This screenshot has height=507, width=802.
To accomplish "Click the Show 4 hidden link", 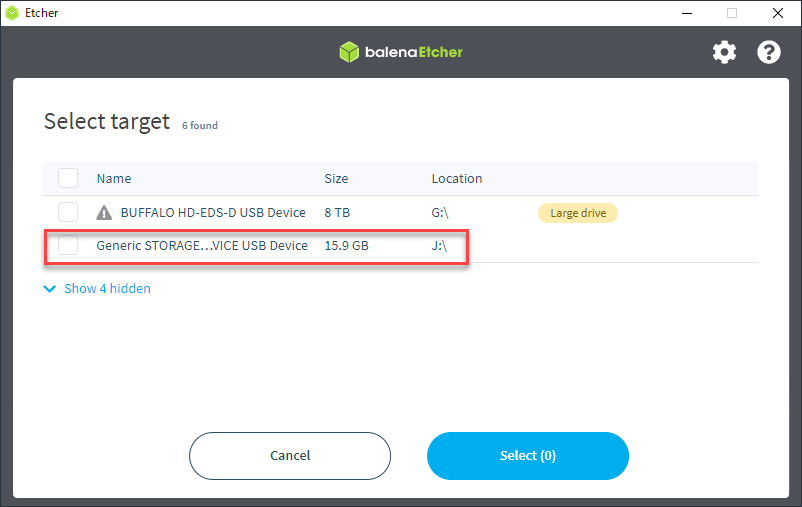I will click(x=107, y=289).
